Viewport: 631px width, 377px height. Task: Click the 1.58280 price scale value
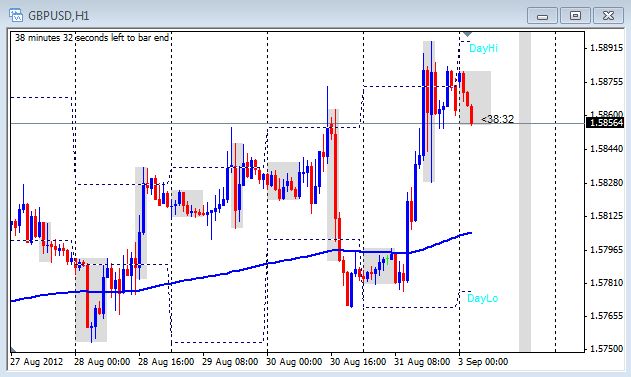pyautogui.click(x=606, y=183)
